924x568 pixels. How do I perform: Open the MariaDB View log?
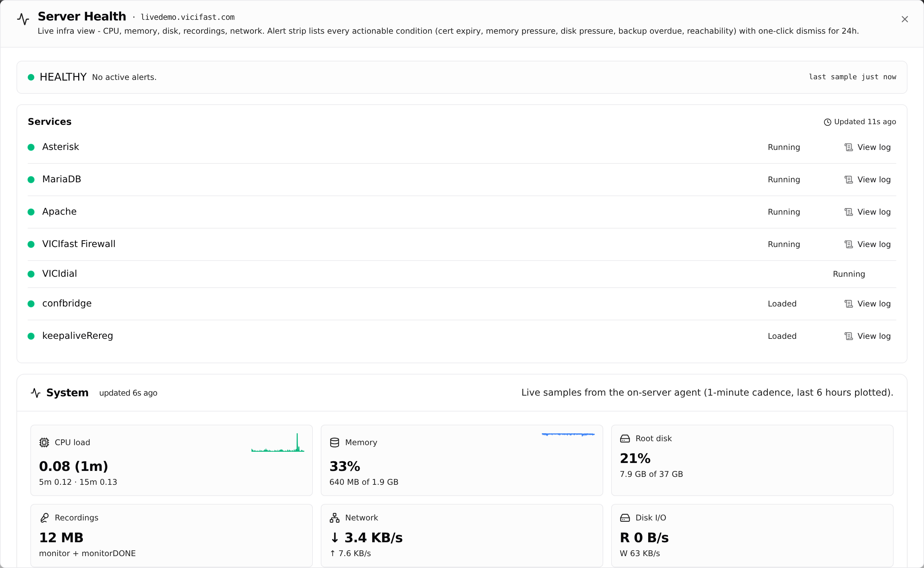click(867, 180)
